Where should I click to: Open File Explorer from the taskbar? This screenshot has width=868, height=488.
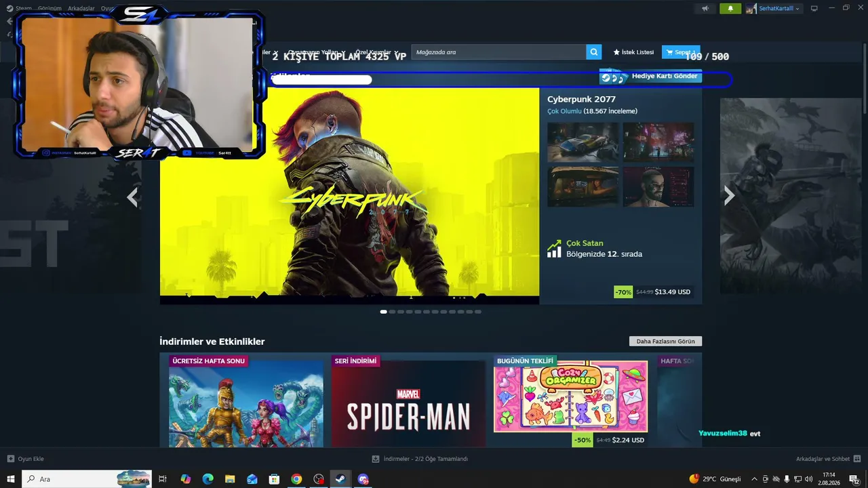click(230, 479)
